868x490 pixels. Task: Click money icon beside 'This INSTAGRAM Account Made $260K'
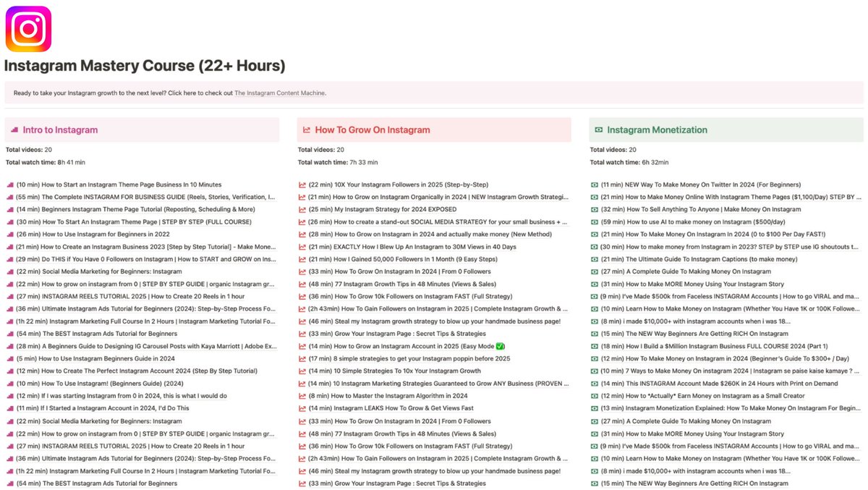(x=595, y=384)
